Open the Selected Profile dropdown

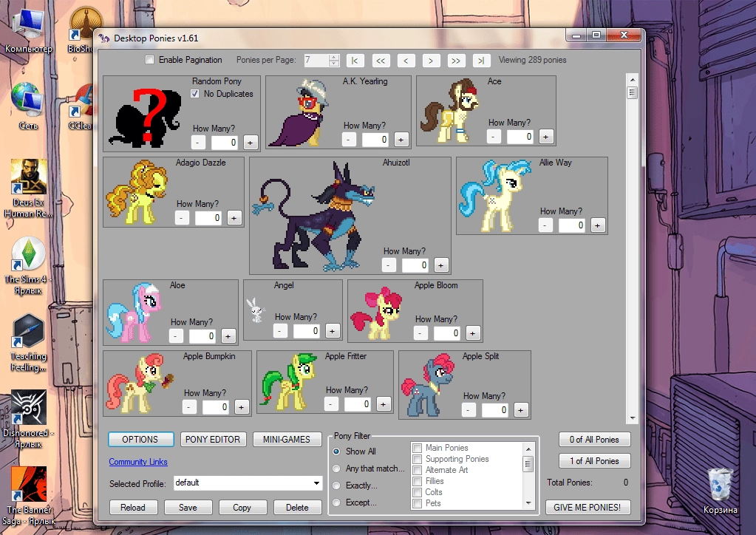[x=316, y=483]
